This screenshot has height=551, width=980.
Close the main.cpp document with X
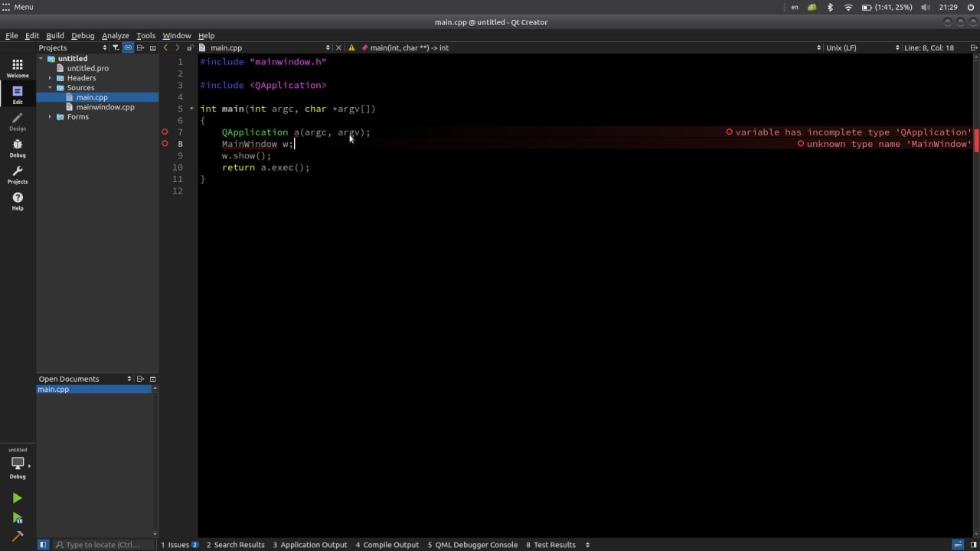click(338, 47)
